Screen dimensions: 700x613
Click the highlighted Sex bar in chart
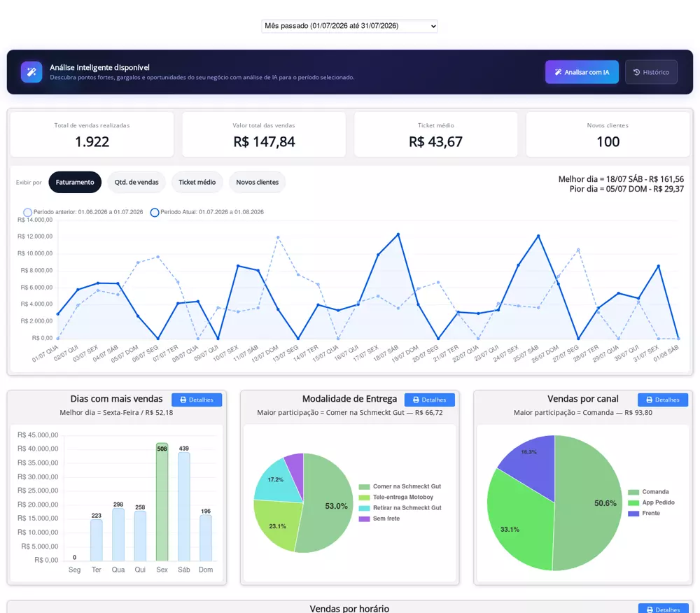[x=162, y=502]
